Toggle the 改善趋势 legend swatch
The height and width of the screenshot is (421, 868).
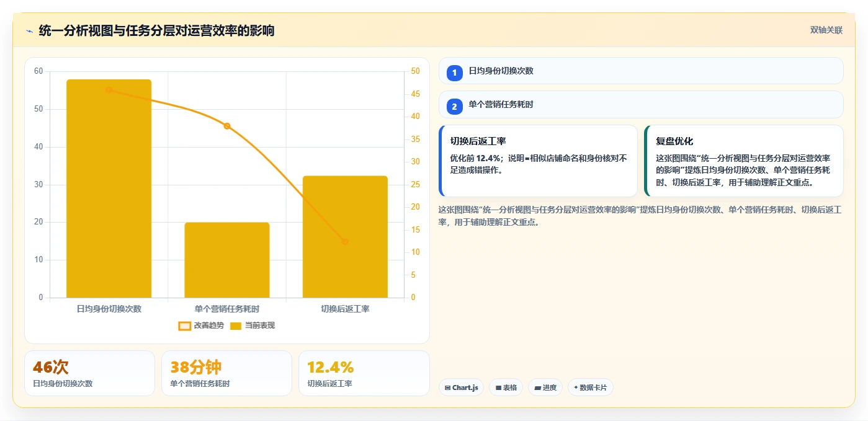tap(184, 326)
